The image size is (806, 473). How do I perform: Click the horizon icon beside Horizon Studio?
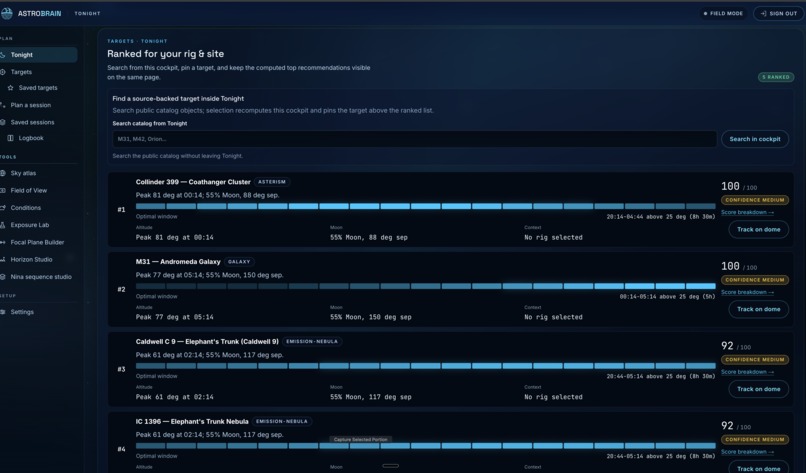3,260
